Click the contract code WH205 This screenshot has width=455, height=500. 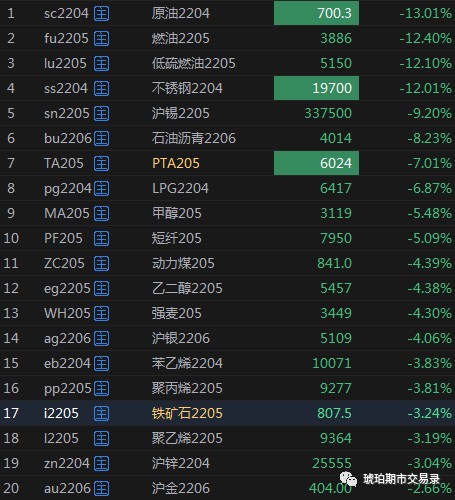[67, 313]
